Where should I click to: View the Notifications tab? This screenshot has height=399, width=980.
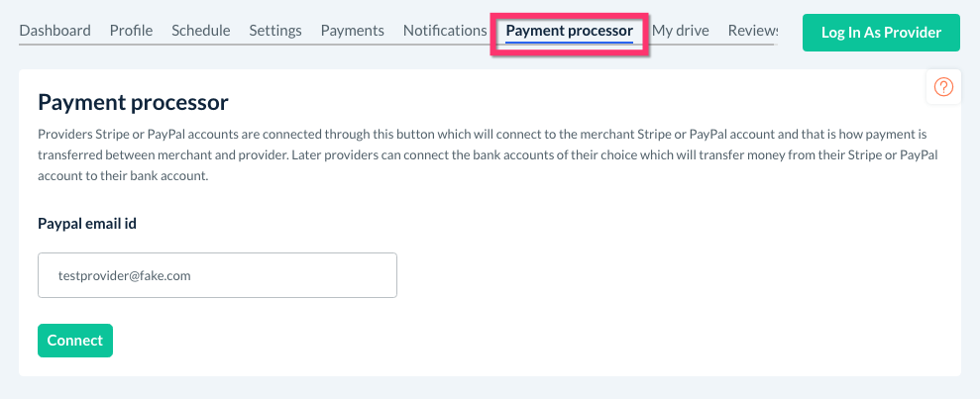click(x=445, y=30)
